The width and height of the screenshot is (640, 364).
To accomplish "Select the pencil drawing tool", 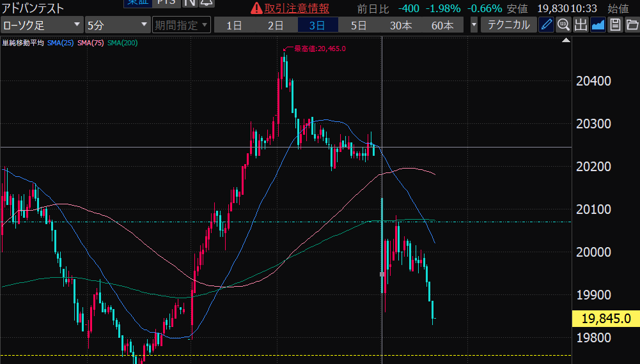I will point(546,26).
